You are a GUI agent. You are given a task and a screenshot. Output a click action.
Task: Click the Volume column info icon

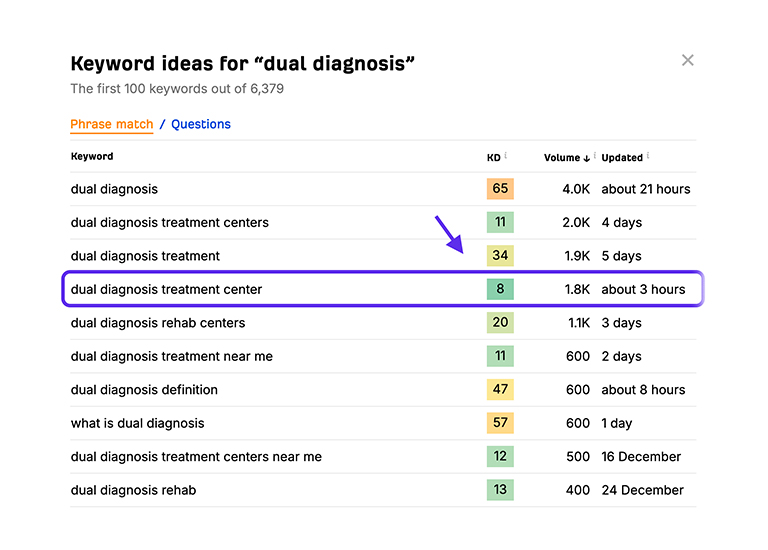tap(595, 155)
